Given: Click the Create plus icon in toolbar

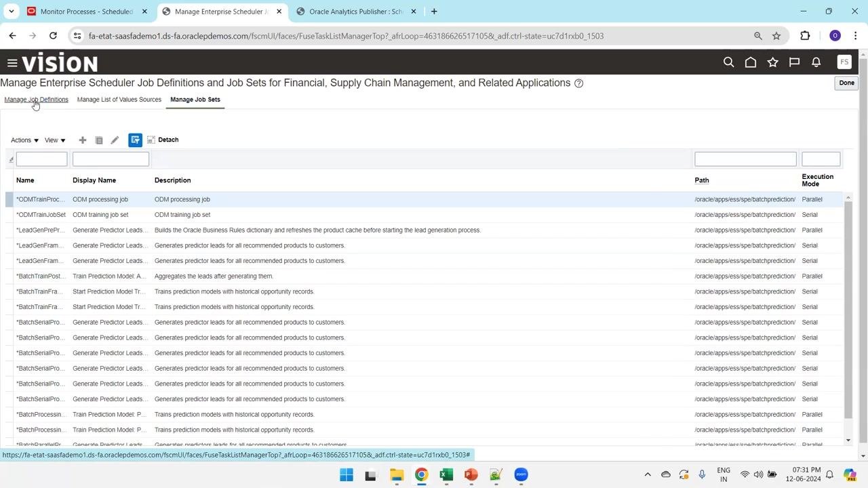Looking at the screenshot, I should click(83, 140).
